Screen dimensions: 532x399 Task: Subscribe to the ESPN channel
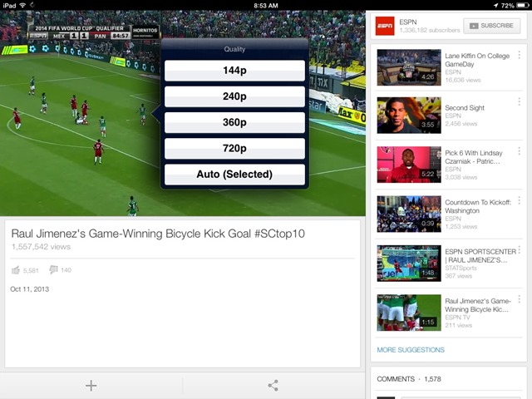(490, 26)
